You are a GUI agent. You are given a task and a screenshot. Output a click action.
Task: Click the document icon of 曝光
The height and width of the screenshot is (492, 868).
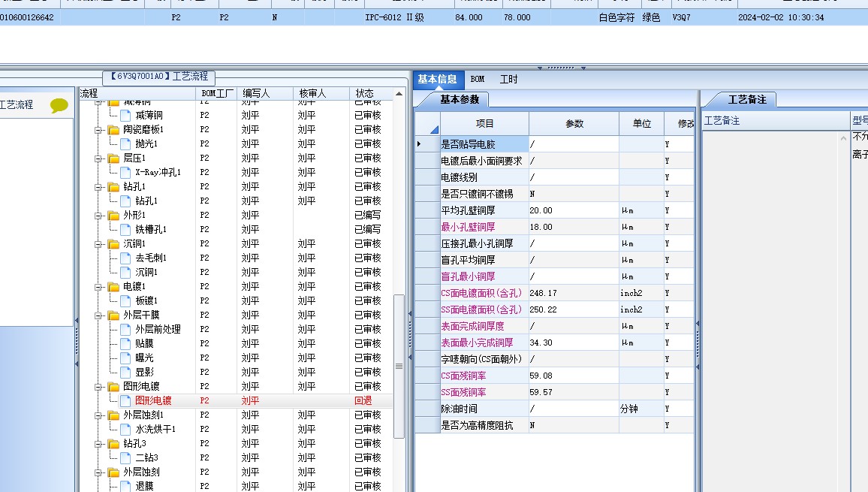click(x=125, y=358)
